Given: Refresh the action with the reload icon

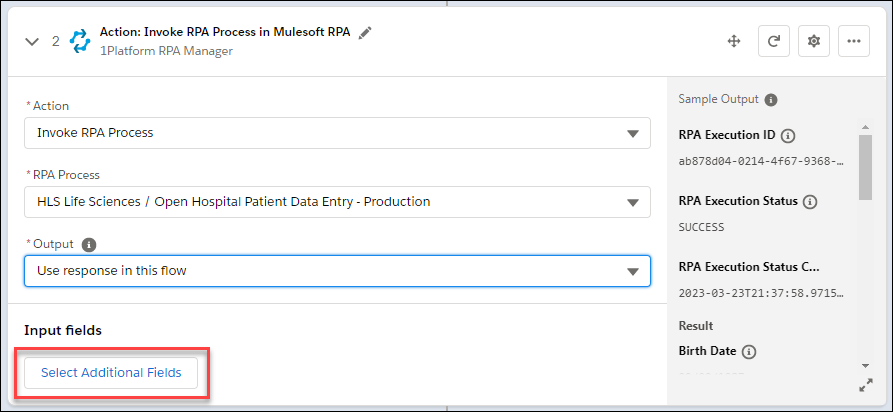Looking at the screenshot, I should 773,41.
